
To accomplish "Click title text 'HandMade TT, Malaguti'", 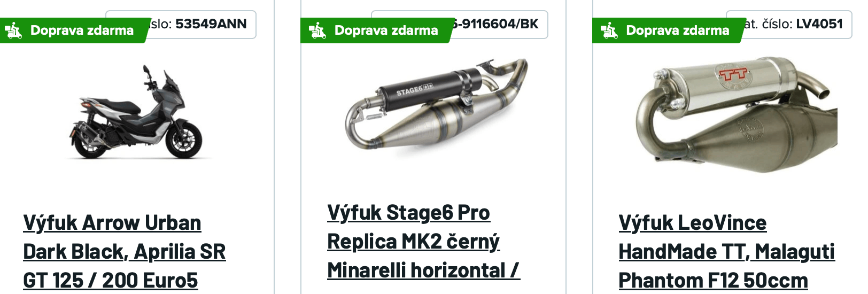I will tap(727, 251).
